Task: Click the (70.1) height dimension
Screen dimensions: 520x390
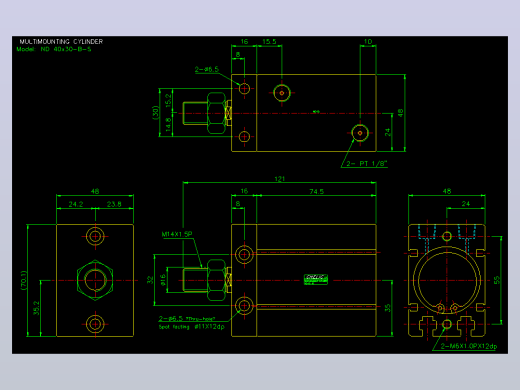Action: coord(24,280)
